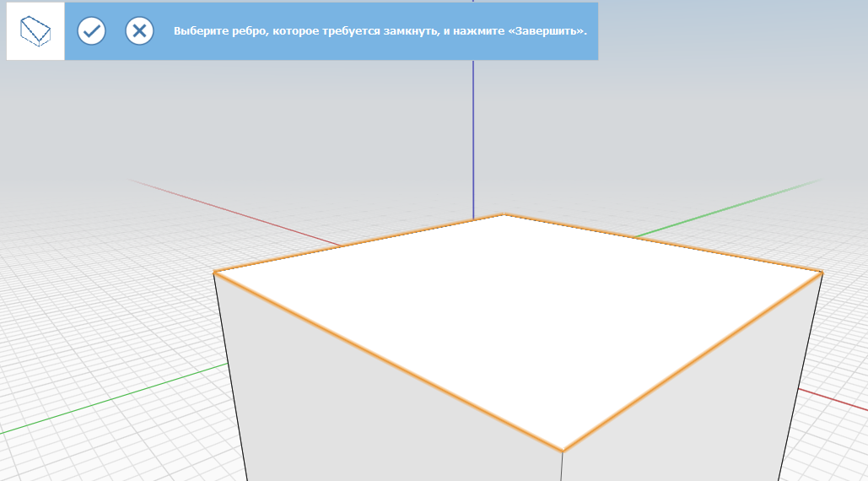This screenshot has height=481, width=868.
Task: Select the front-left orange edge of the top face
Action: coord(388,361)
